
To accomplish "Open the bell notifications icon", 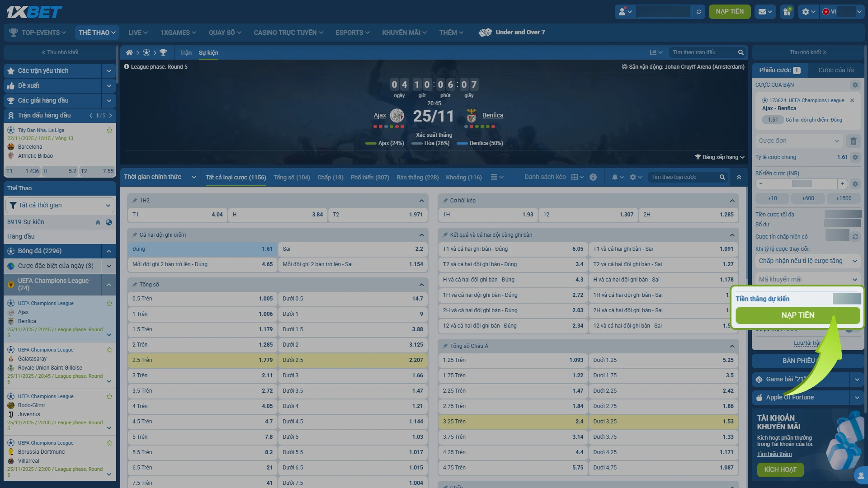I will (x=618, y=177).
